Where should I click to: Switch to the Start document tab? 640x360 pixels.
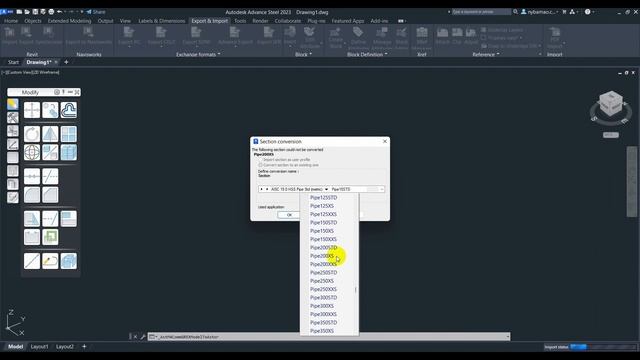pyautogui.click(x=13, y=62)
